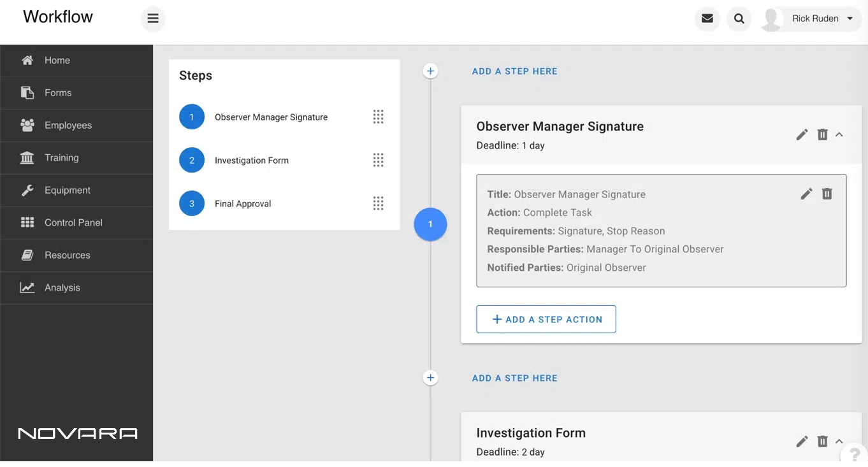868x467 pixels.
Task: Click the plus circle below the first step
Action: [x=430, y=378]
